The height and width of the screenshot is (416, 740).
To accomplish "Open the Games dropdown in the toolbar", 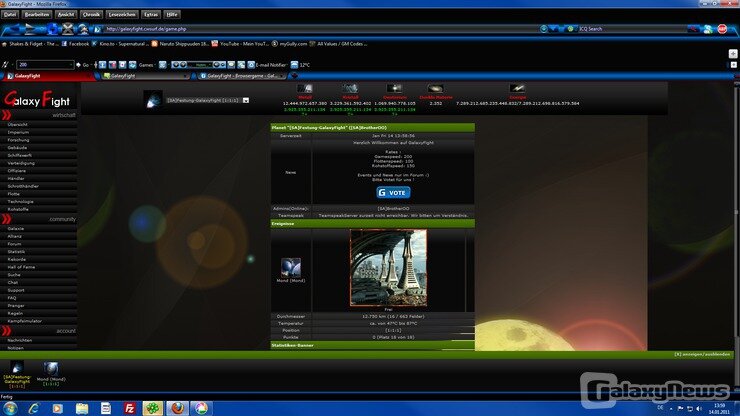I will click(146, 65).
